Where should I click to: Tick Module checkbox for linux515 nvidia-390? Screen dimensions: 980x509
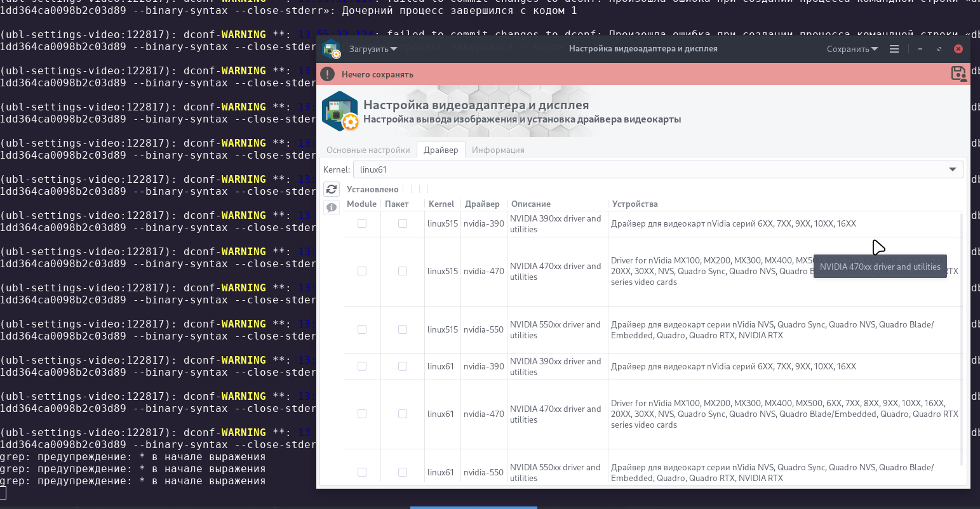pyautogui.click(x=362, y=223)
